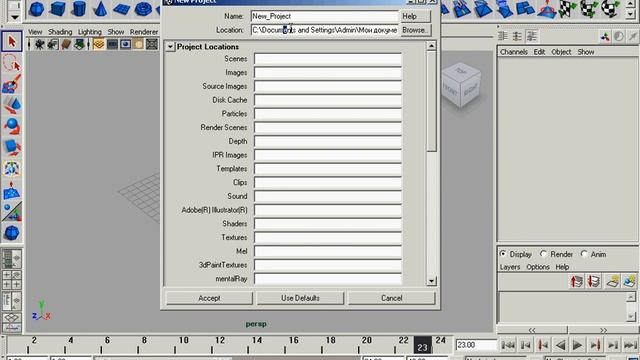
Task: Click frame 23 marker on timeline
Action: (x=422, y=345)
